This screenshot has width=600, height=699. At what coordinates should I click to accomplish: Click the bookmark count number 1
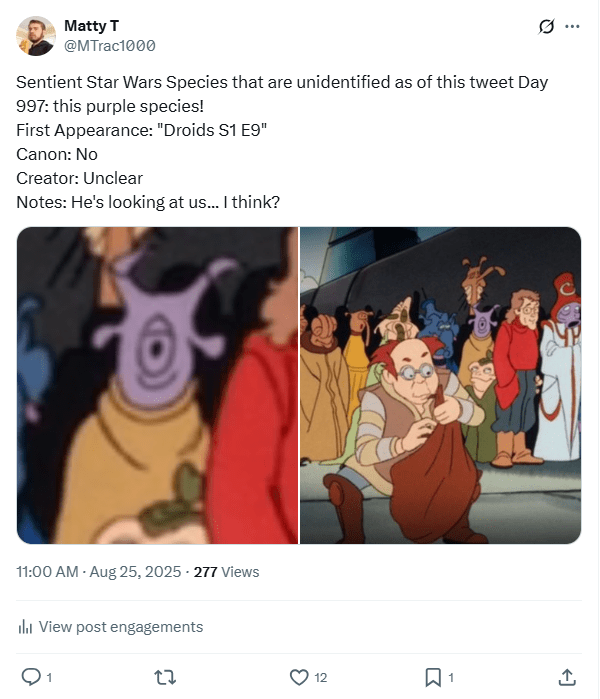point(451,678)
